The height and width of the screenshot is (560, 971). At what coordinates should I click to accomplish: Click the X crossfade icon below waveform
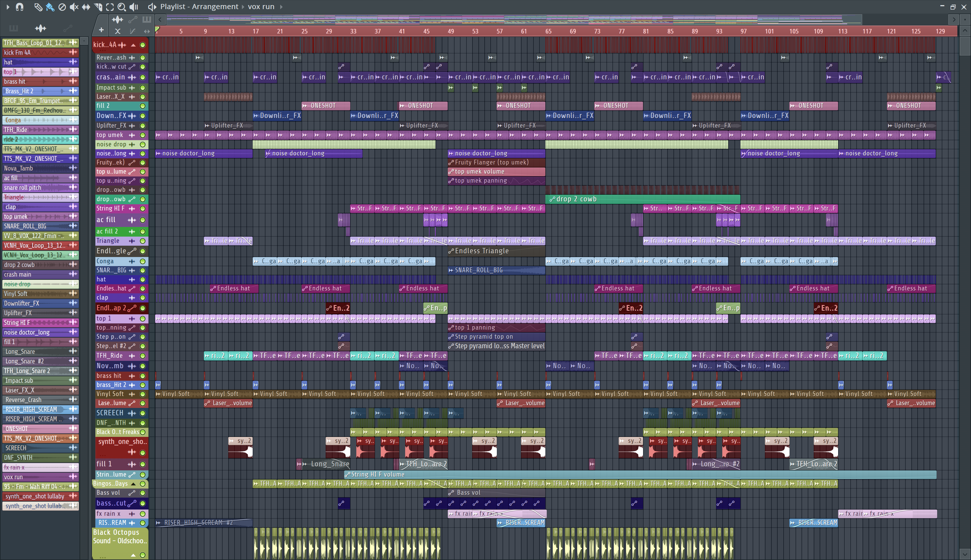pos(118,31)
